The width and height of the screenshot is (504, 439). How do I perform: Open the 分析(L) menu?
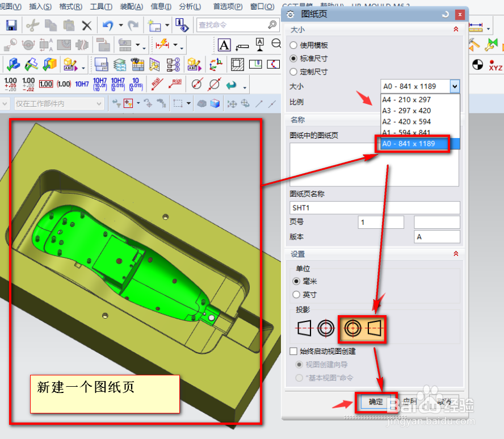coord(190,6)
